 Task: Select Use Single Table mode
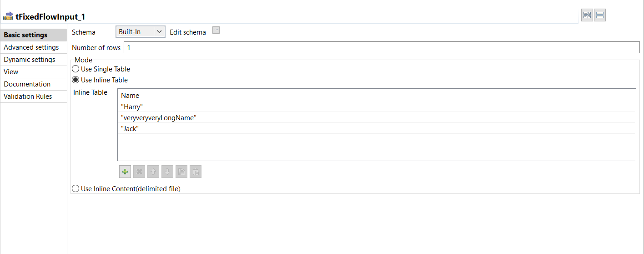[x=76, y=69]
